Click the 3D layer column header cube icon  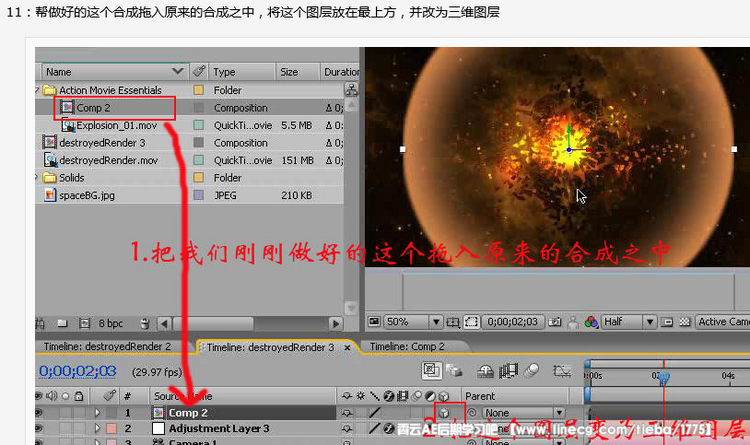point(444,396)
